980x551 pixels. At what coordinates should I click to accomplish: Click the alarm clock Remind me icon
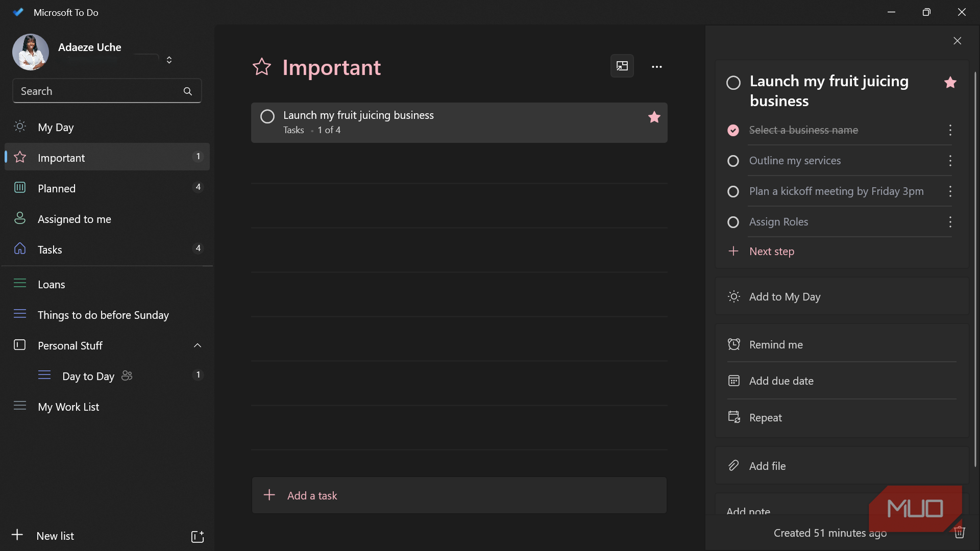coord(733,344)
